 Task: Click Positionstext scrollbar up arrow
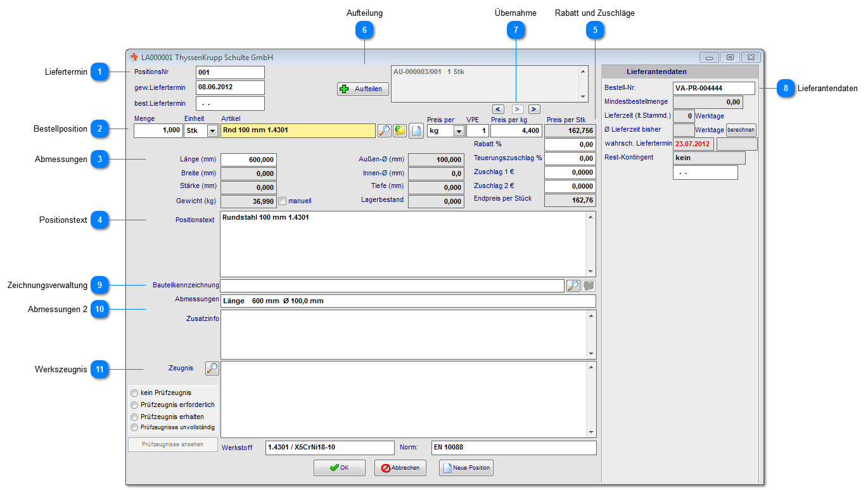[591, 217]
